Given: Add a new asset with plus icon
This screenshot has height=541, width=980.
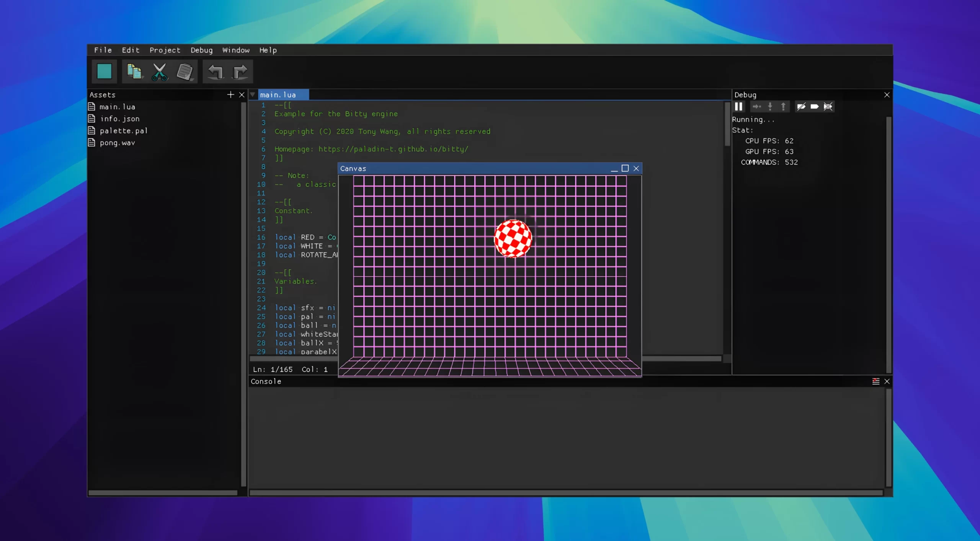Looking at the screenshot, I should tap(230, 95).
